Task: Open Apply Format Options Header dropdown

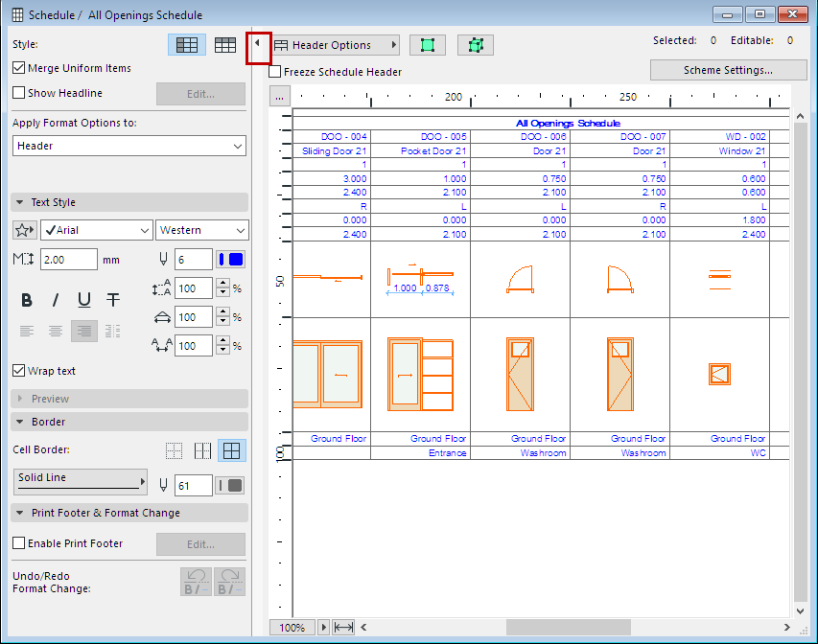Action: point(129,146)
